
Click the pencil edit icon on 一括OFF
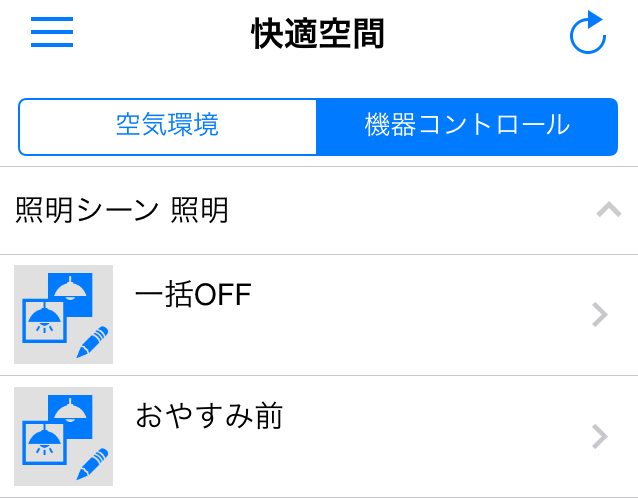[x=93, y=342]
